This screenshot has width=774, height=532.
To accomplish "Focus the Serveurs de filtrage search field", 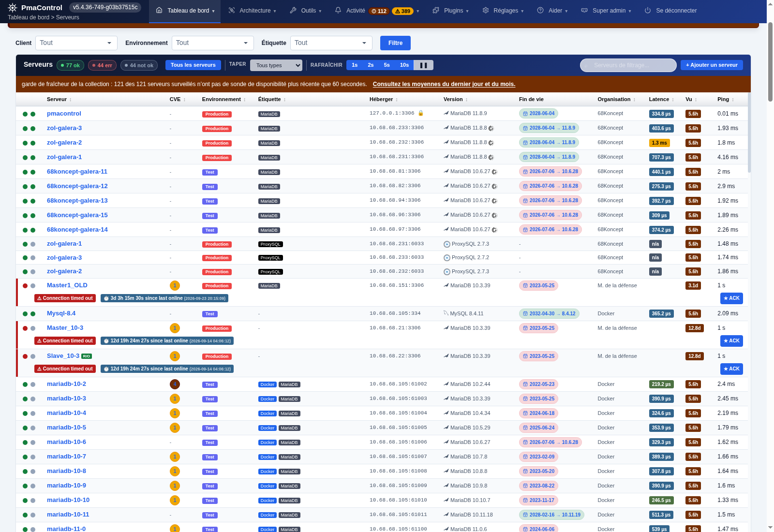I will [628, 65].
